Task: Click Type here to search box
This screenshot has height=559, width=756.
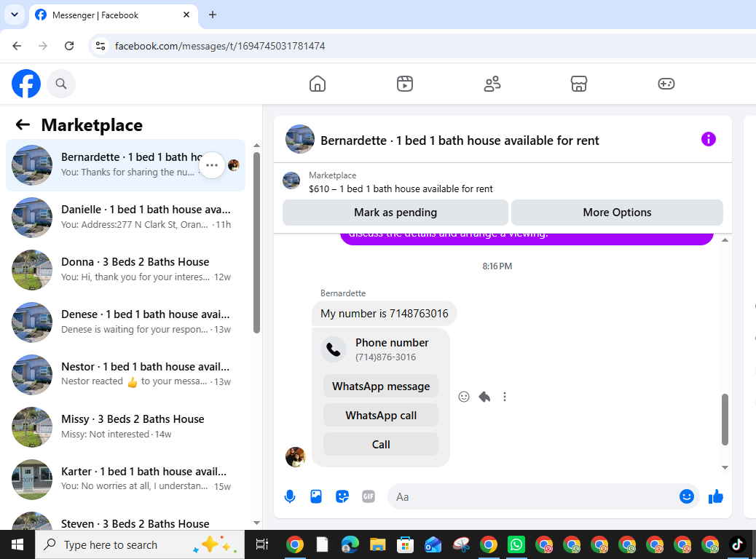Action: click(140, 544)
